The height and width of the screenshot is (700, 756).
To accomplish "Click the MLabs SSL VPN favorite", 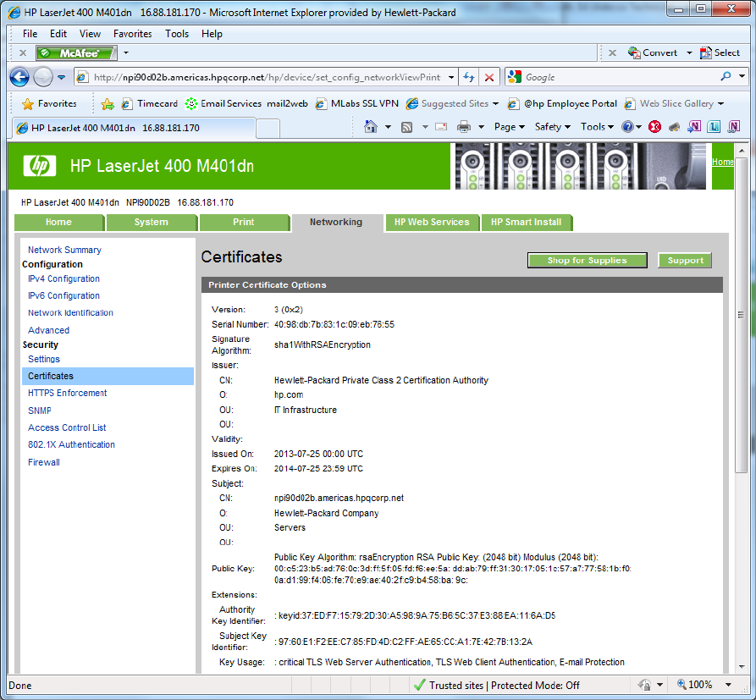I will point(356,103).
